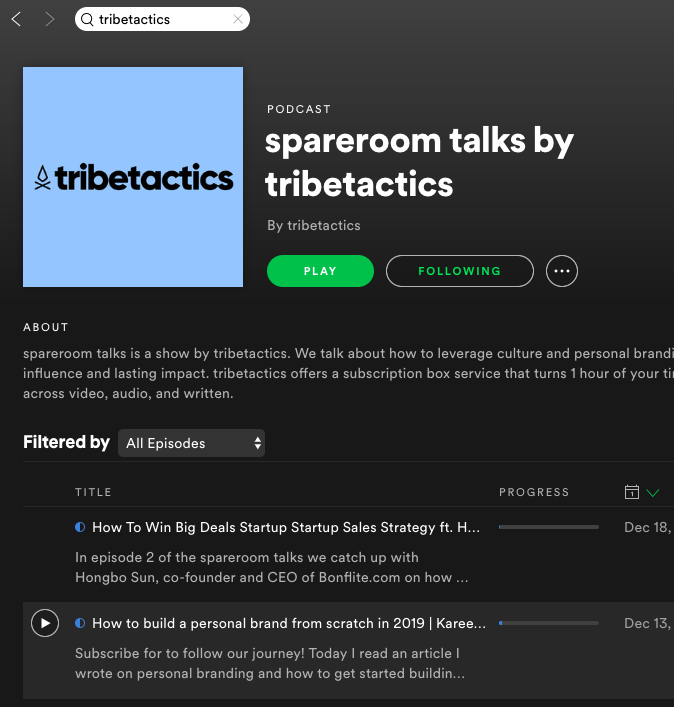The height and width of the screenshot is (707, 674).
Task: Click the Win Big Deals episode description
Action: pos(272,567)
